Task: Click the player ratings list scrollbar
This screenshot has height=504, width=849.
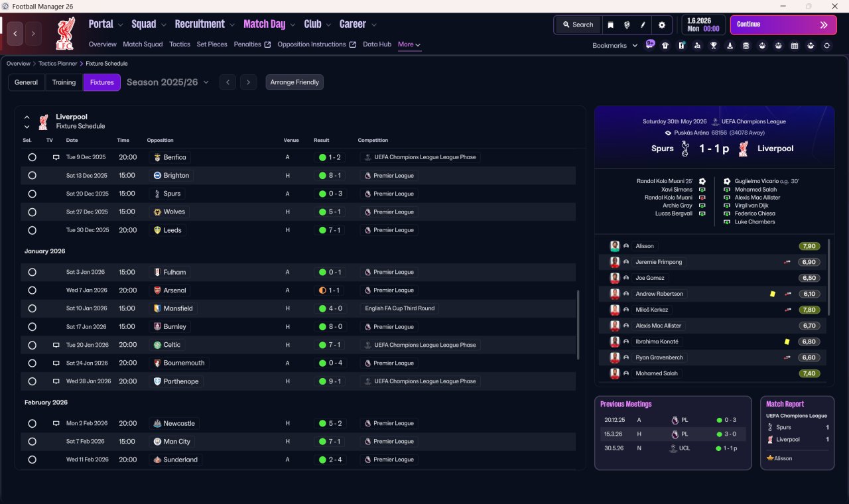Action: (829, 277)
